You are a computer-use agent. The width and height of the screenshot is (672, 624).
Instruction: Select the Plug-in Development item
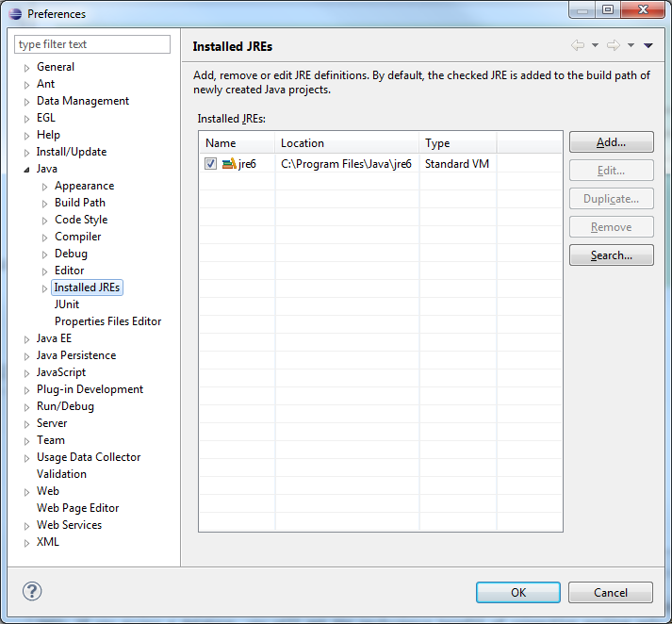[90, 389]
